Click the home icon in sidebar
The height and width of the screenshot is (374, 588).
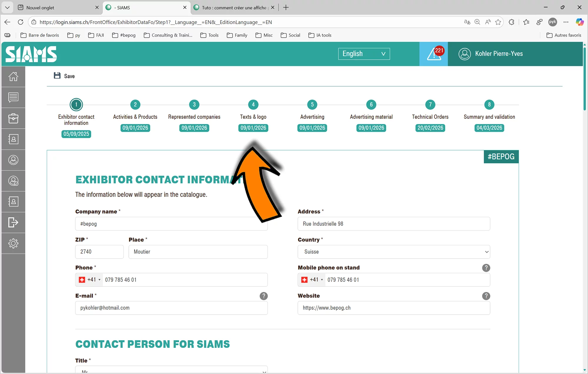point(13,77)
